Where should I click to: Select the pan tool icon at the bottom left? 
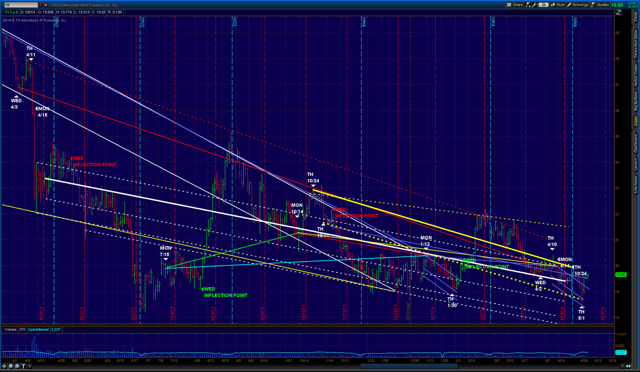[x=4, y=366]
